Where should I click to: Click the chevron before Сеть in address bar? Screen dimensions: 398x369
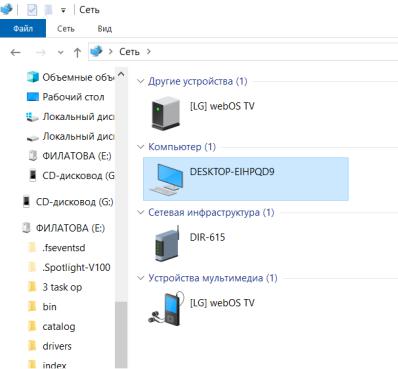pos(110,52)
